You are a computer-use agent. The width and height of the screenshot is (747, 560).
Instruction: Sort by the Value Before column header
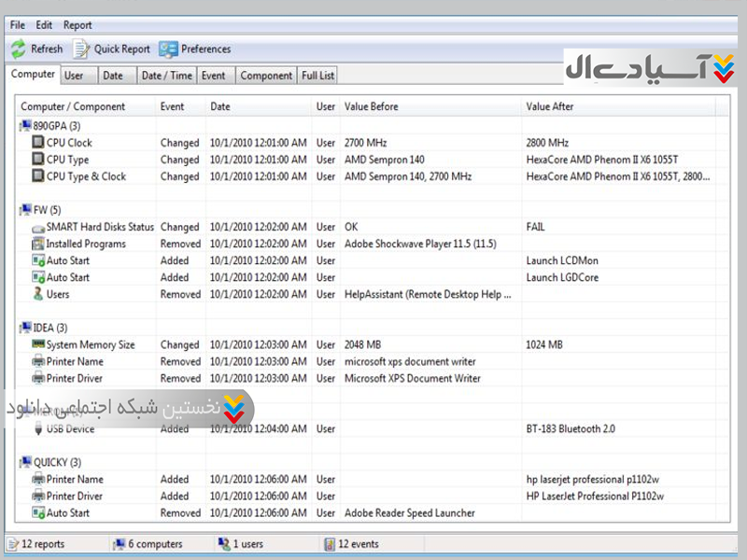pyautogui.click(x=371, y=106)
